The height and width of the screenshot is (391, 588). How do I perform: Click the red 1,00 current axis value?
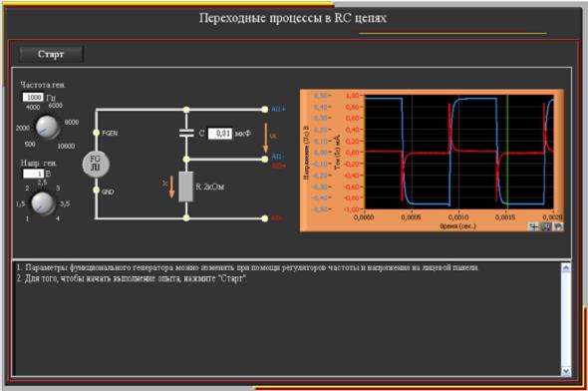coord(352,96)
